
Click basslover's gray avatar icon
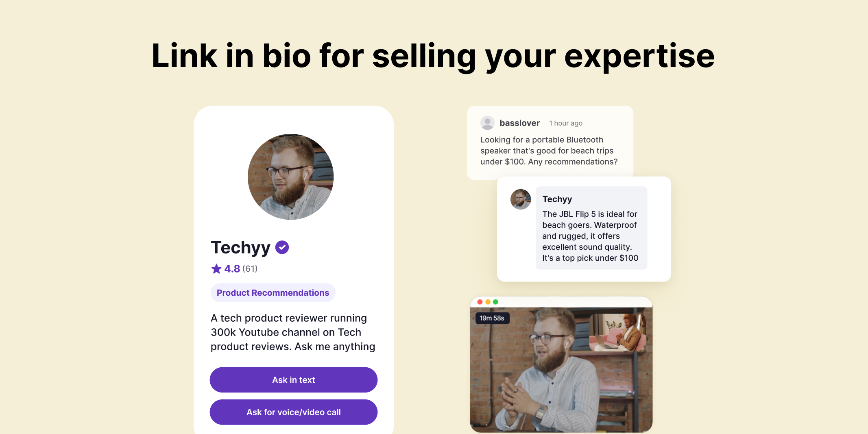pyautogui.click(x=487, y=123)
